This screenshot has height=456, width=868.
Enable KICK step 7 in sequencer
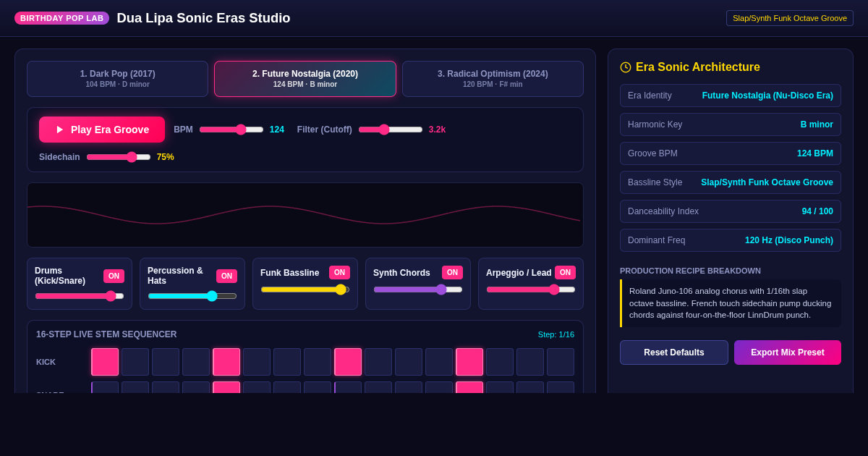pos(287,362)
